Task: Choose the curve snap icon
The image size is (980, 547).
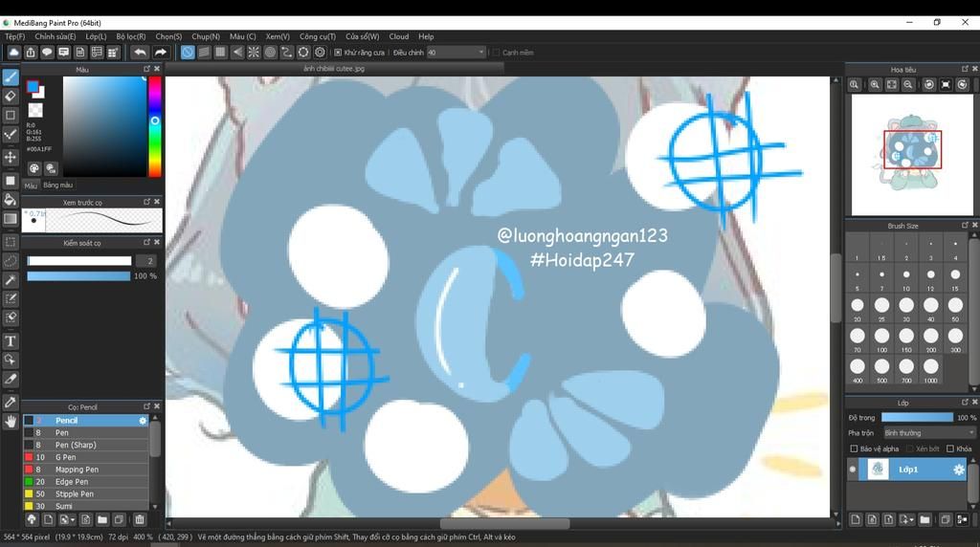Action: pyautogui.click(x=286, y=53)
